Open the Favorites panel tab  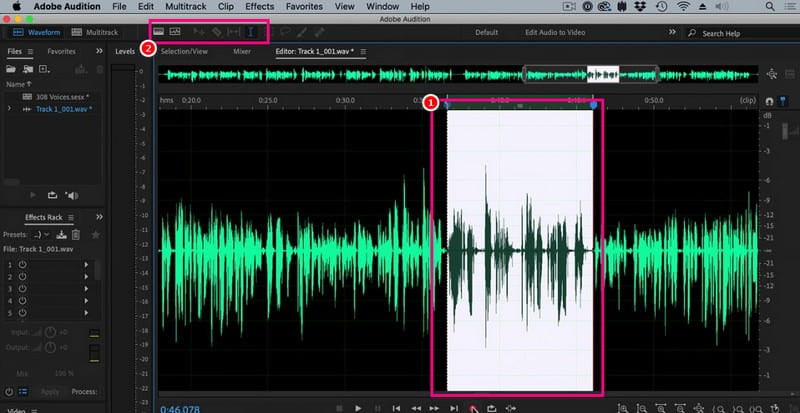point(61,51)
